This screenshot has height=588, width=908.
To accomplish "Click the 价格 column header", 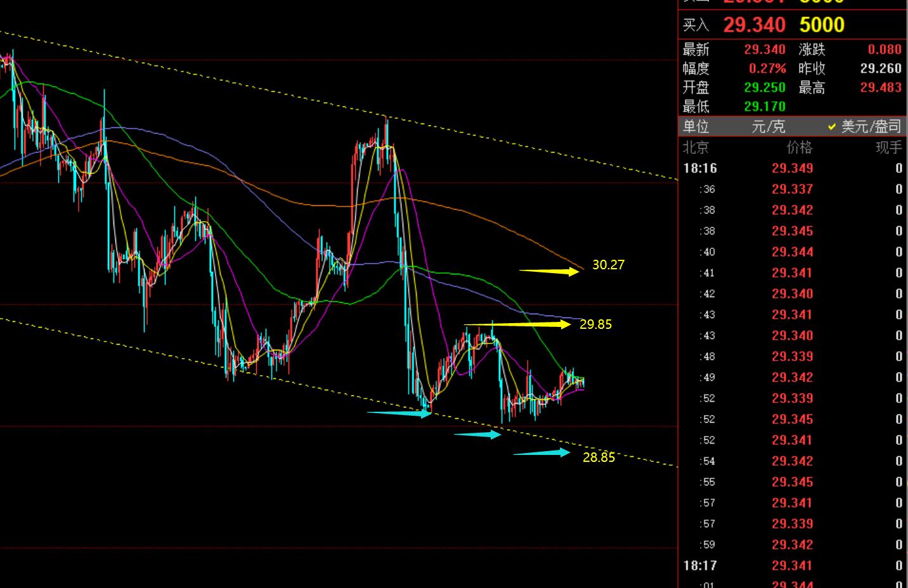I will 799,148.
